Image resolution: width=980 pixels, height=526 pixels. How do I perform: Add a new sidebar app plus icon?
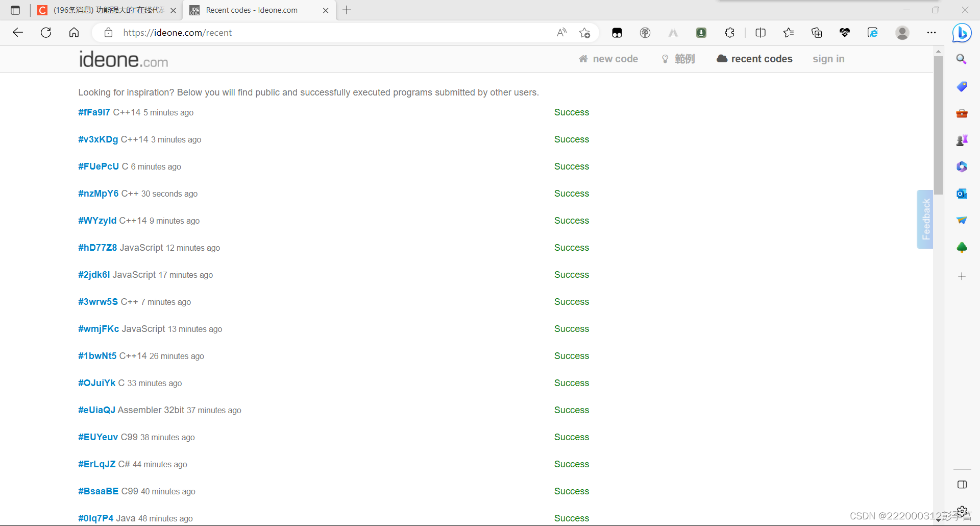pos(962,276)
